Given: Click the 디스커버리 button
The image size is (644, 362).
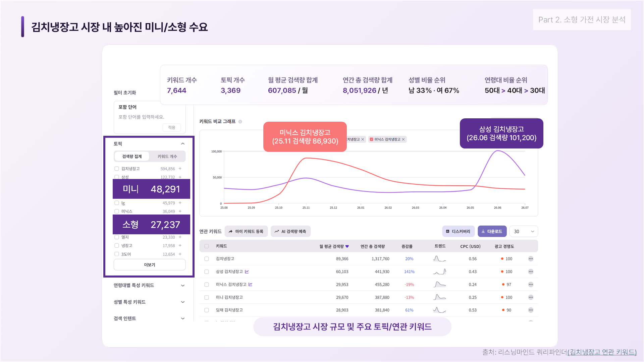Looking at the screenshot, I should tap(458, 232).
